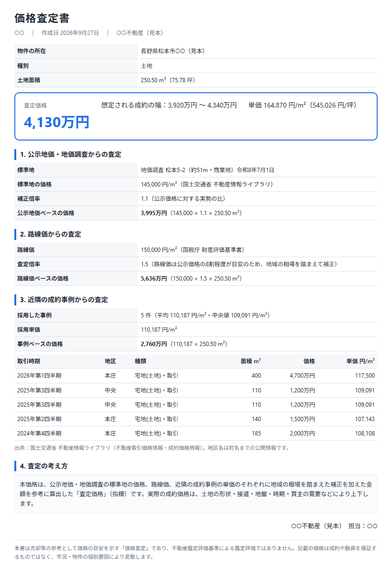Select the range 3,920万円 〜 4,340万円
The width and height of the screenshot is (392, 564).
coord(202,105)
